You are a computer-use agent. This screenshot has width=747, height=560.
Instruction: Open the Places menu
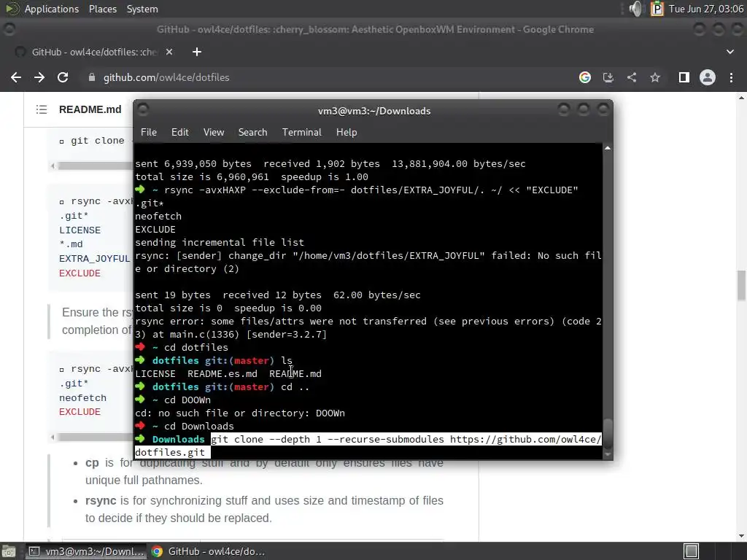102,9
